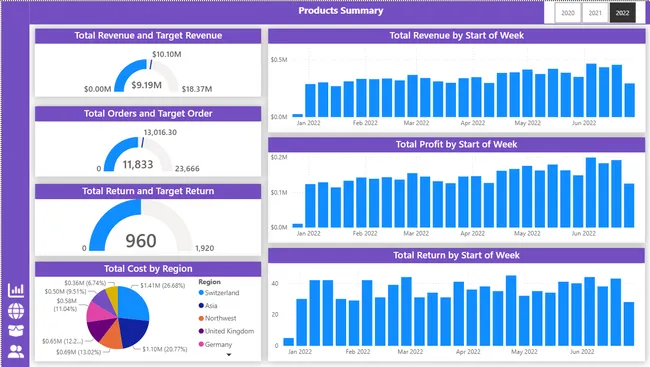Viewport: 650px width, 367px height.
Task: Click the $0.69M (13.02%) pie label
Action: coord(79,352)
